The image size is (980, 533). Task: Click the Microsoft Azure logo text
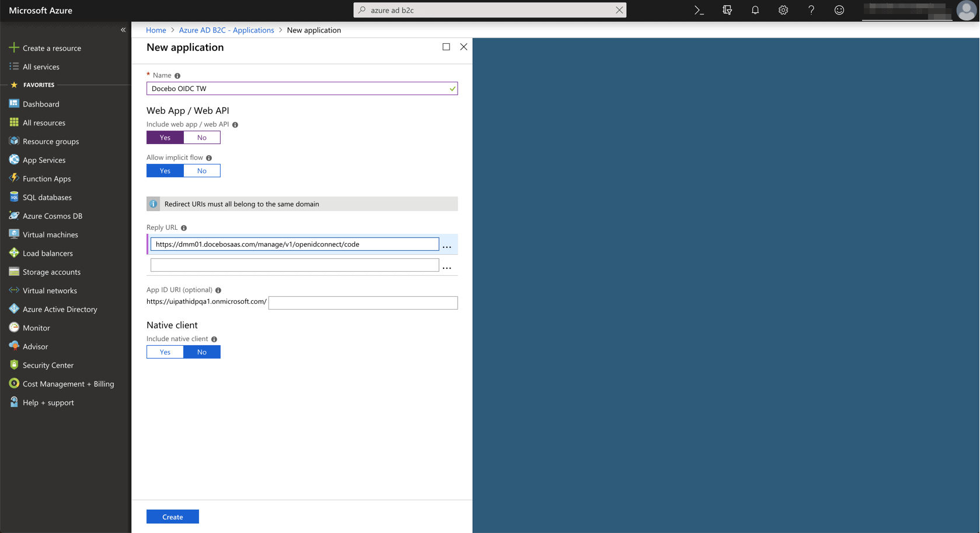(x=41, y=10)
